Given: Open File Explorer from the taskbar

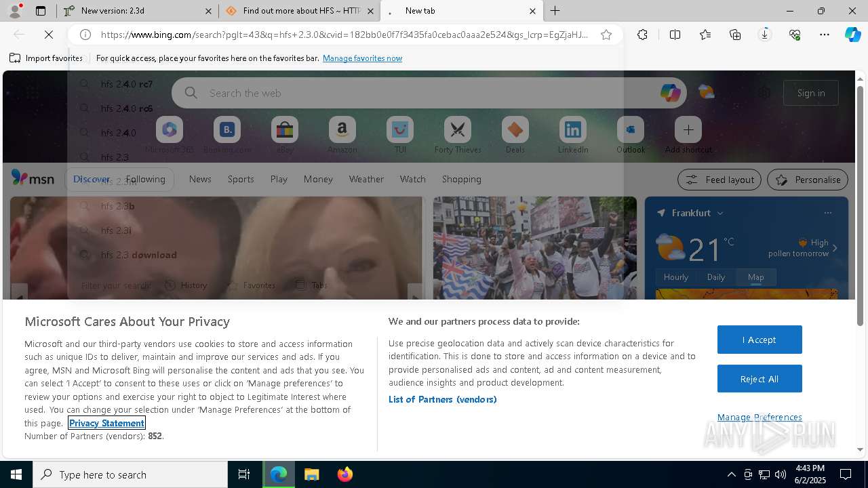Looking at the screenshot, I should point(312,474).
